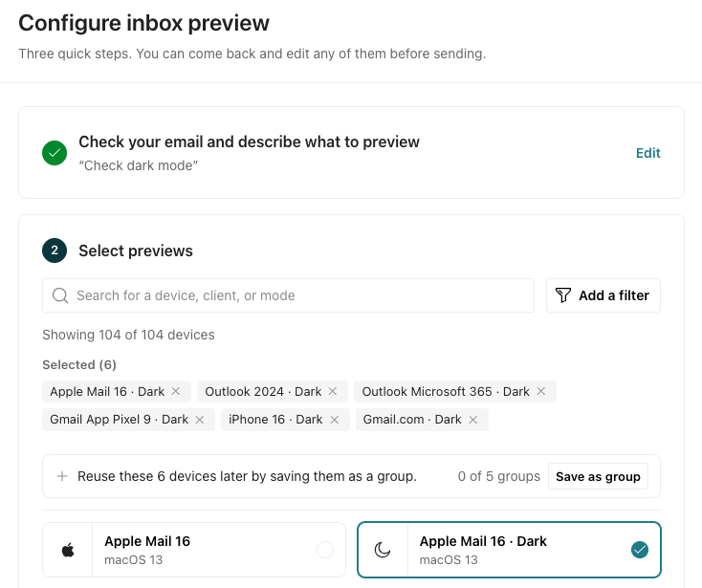This screenshot has width=702, height=588.
Task: Click Edit on the first step
Action: click(647, 153)
